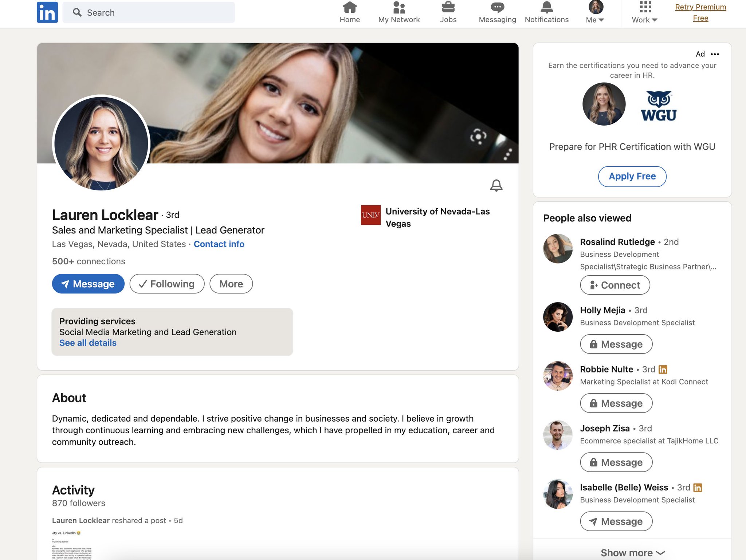746x560 pixels.
Task: Click the University of Nevada-Las Vegas logo
Action: [370, 216]
